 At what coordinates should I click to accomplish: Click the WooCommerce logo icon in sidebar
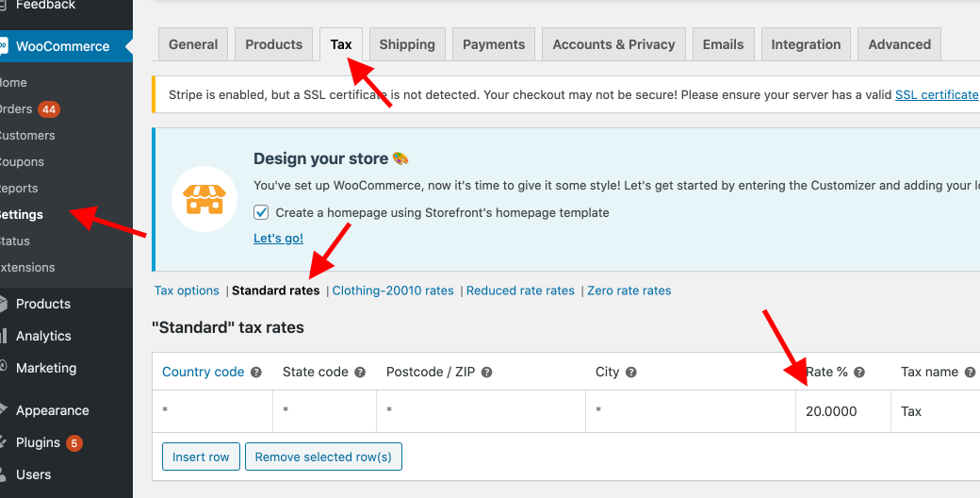tap(3, 45)
